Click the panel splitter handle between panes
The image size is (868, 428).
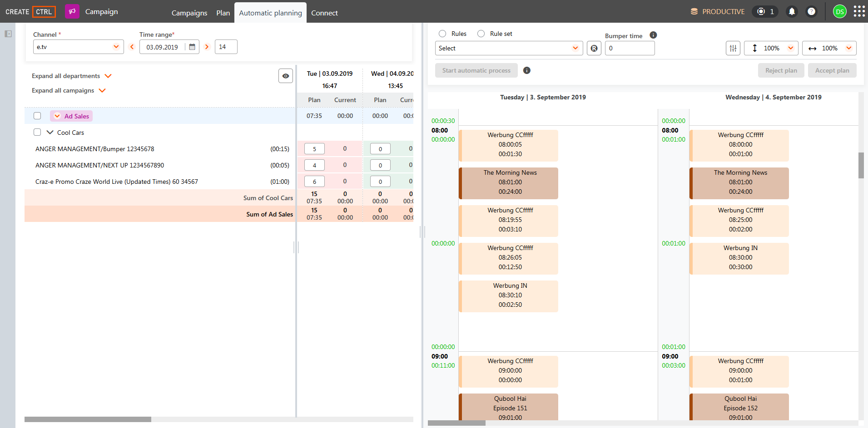coord(422,231)
